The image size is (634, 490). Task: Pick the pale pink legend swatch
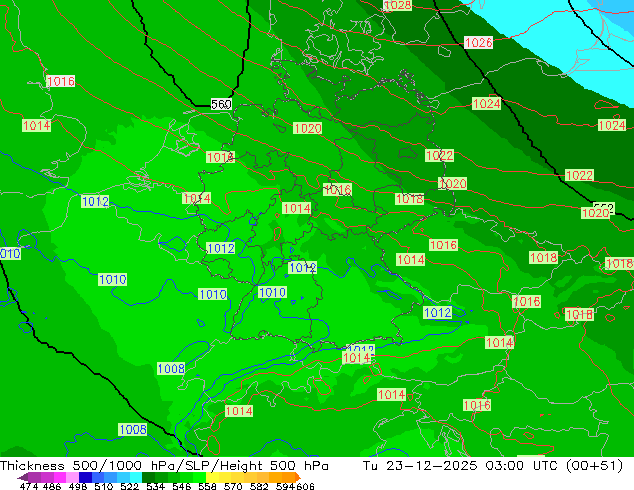pyautogui.click(x=72, y=477)
